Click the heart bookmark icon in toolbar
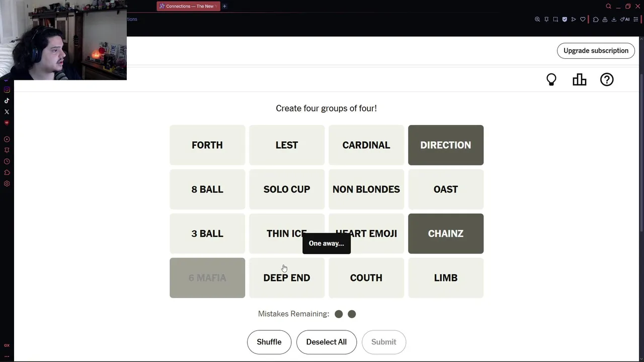This screenshot has width=644, height=362. click(x=583, y=19)
